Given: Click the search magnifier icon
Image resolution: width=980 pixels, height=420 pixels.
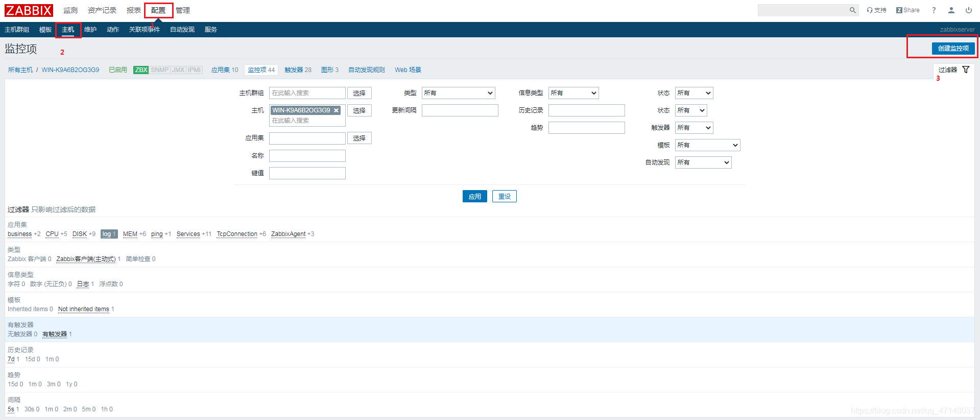Looking at the screenshot, I should point(852,10).
